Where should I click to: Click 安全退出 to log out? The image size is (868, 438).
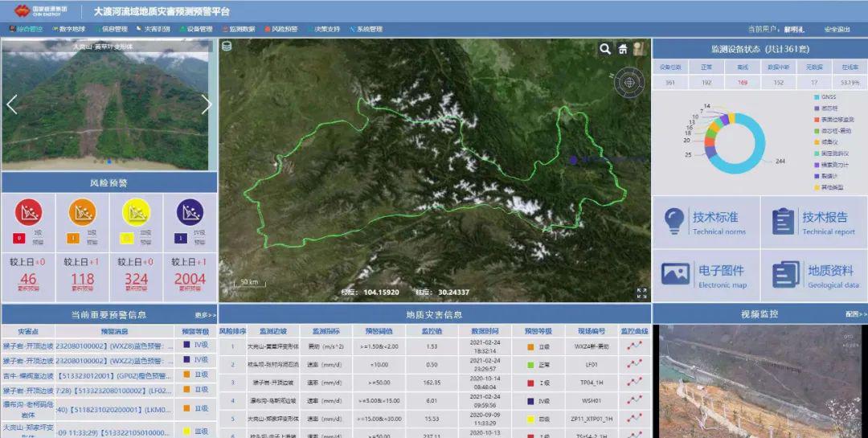click(837, 29)
